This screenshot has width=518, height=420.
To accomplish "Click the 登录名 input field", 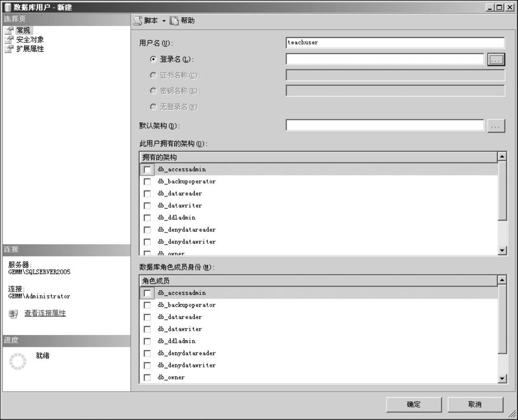I will pyautogui.click(x=385, y=59).
